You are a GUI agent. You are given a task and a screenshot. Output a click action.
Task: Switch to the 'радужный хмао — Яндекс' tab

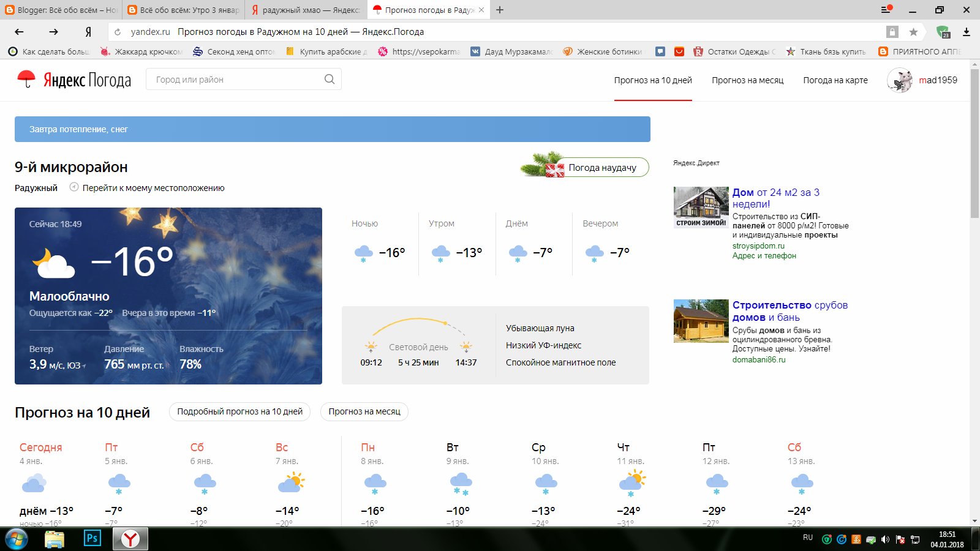tap(306, 10)
